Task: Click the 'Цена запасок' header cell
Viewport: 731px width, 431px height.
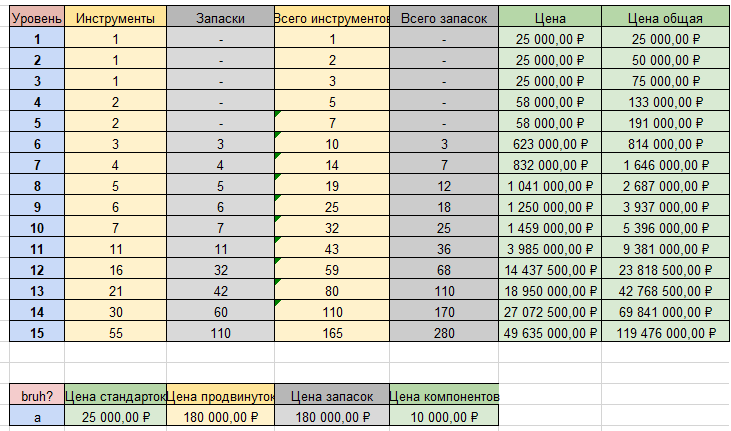Action: pyautogui.click(x=332, y=396)
